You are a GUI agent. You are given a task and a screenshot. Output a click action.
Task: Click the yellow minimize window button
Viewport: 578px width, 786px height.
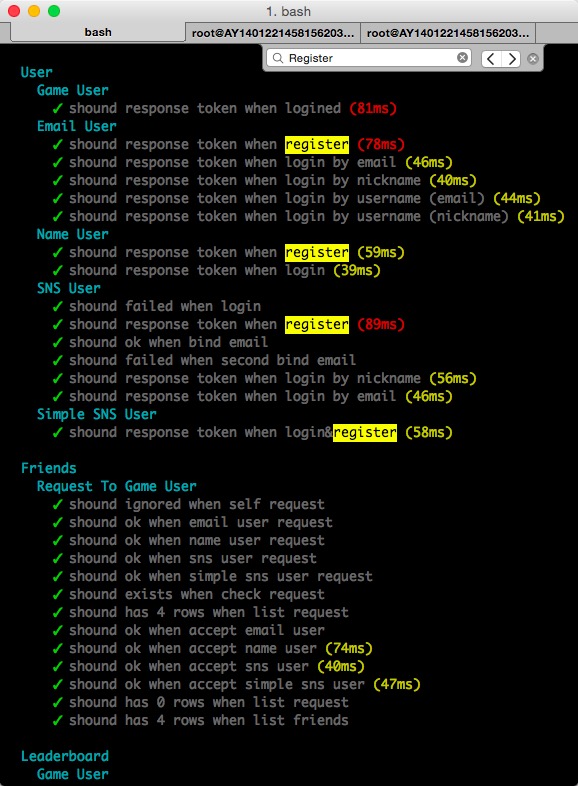[34, 11]
